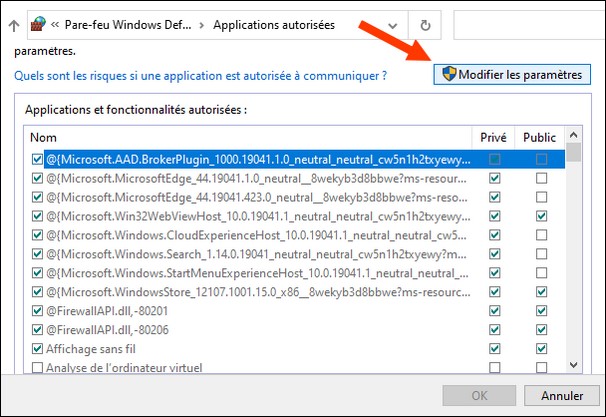Screen dimensions: 606x417
Task: Toggle Affichage sans fil name checkbox
Action: (37, 348)
